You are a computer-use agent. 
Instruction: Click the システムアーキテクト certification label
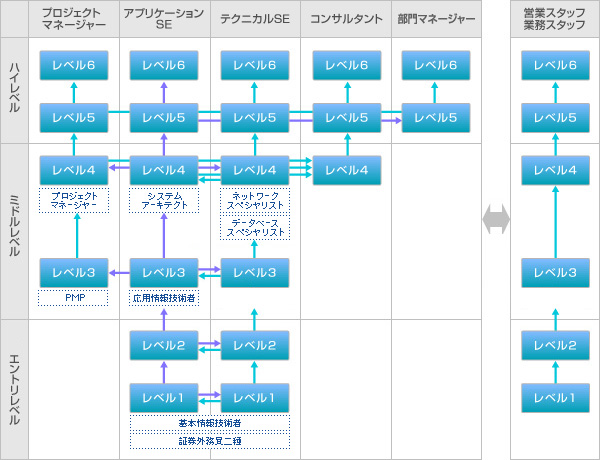click(x=164, y=200)
